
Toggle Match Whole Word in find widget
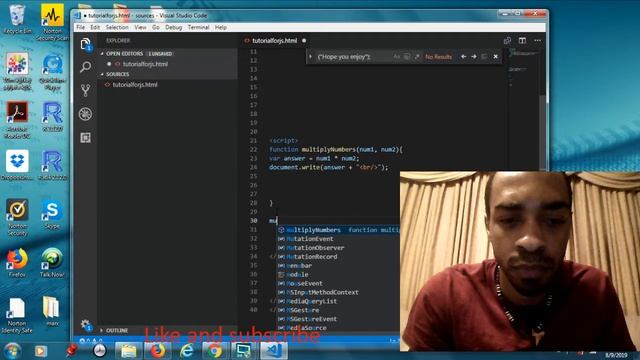pos(407,57)
